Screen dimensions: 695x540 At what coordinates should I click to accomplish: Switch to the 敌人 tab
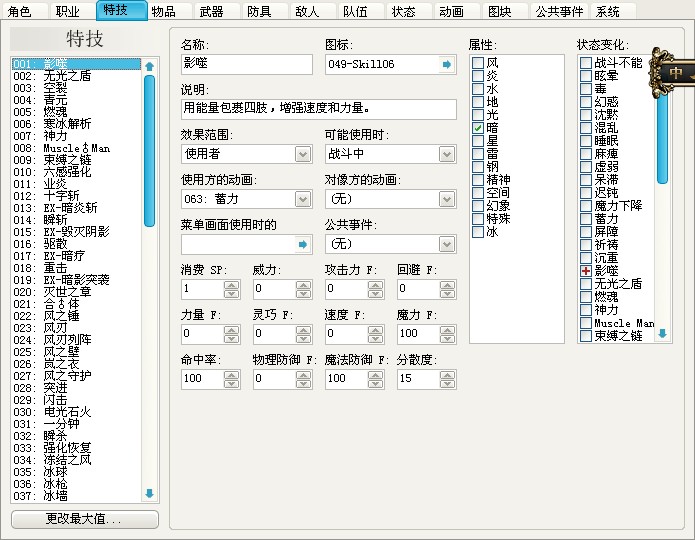(312, 11)
